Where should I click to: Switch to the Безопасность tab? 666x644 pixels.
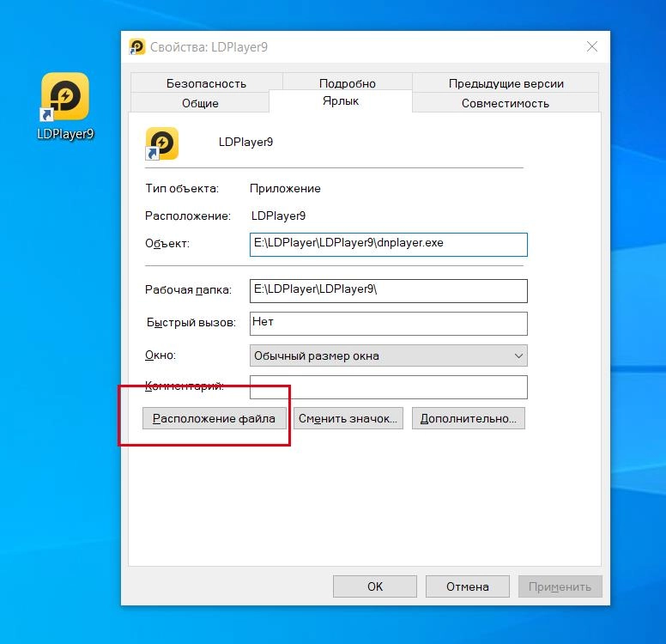tap(206, 83)
